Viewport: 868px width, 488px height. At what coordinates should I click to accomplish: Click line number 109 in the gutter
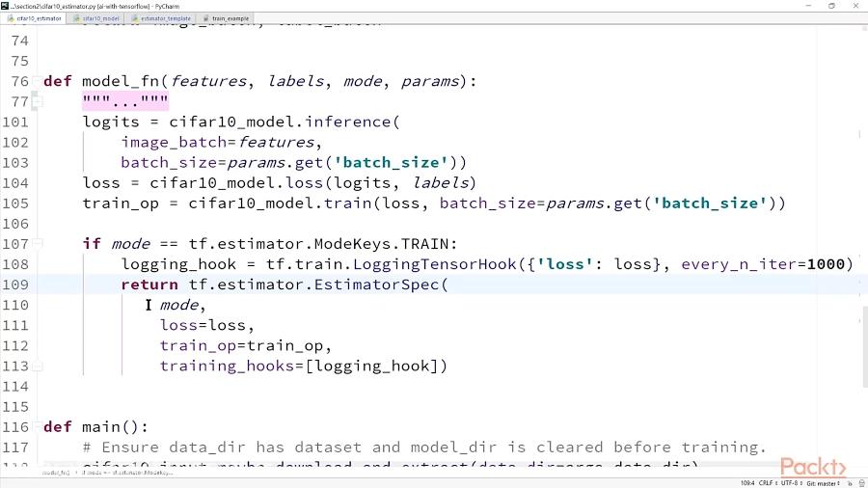click(14, 285)
